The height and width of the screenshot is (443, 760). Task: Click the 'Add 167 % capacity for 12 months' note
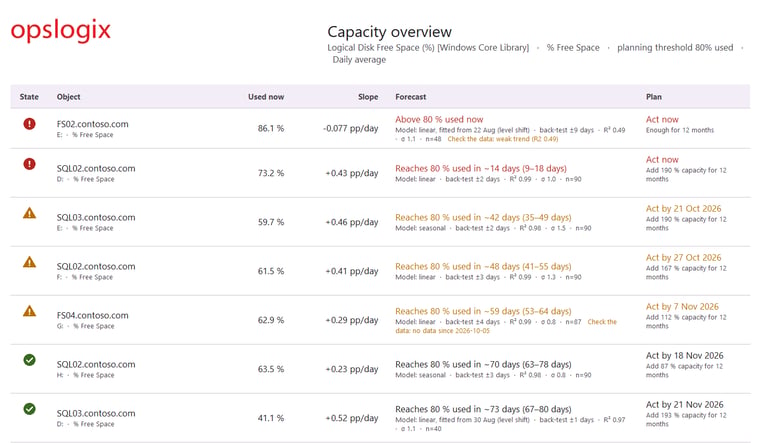click(686, 272)
